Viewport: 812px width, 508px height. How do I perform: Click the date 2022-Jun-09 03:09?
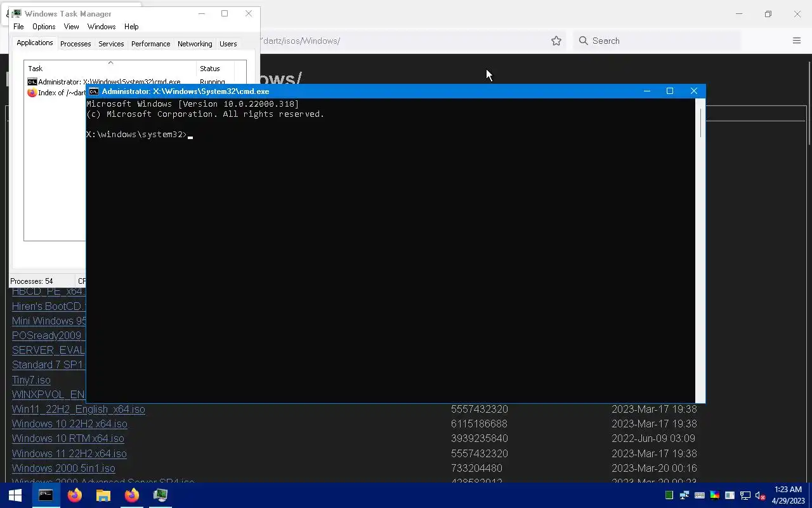tap(653, 439)
